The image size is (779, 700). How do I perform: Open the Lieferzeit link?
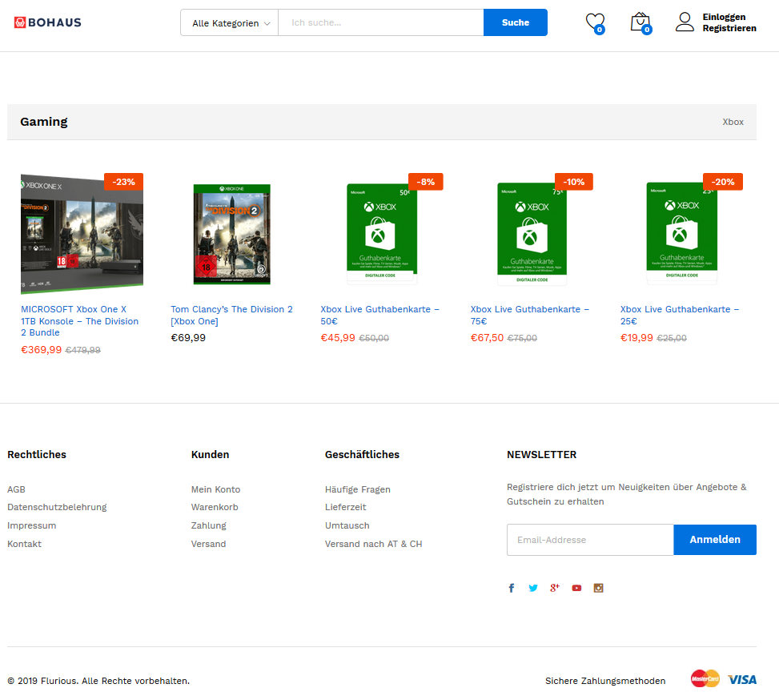coord(346,507)
